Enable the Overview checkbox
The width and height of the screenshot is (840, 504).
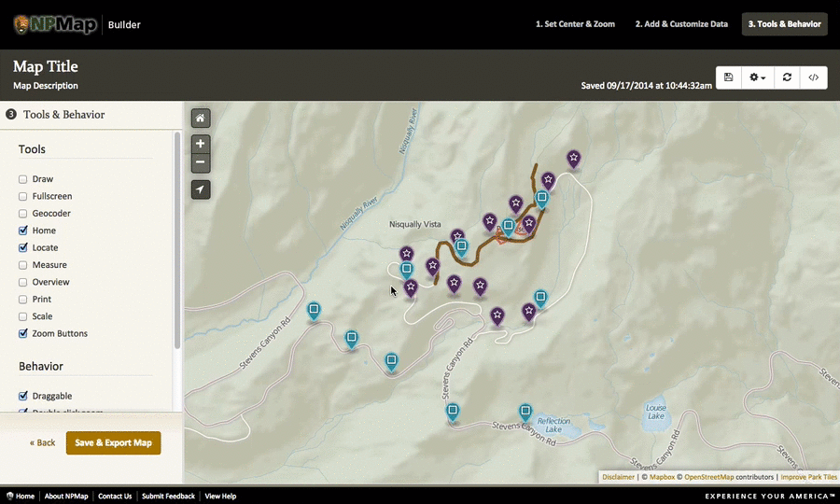click(x=23, y=282)
